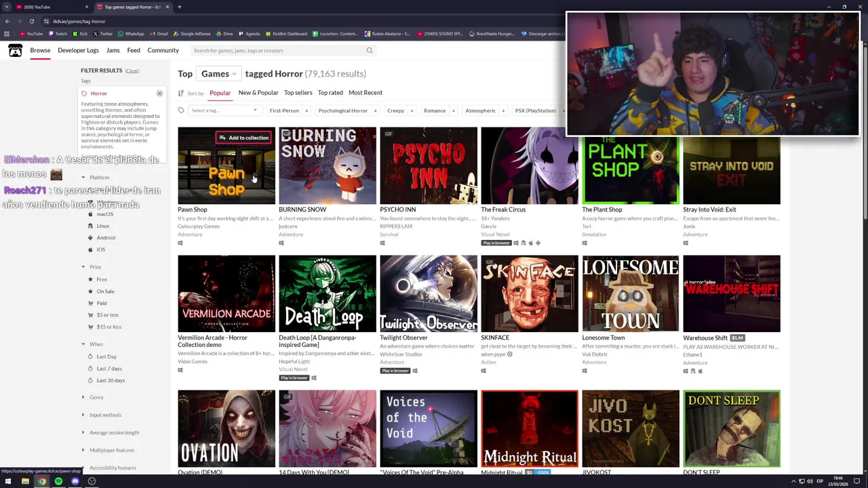
Task: Click the Colourplay Games developer link
Action: pos(199,226)
